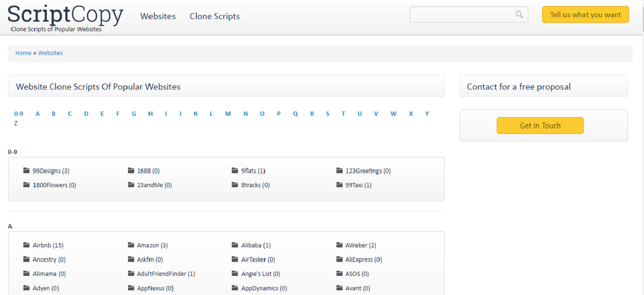This screenshot has height=295, width=644.
Task: Open the Websites menu item
Action: pos(157,16)
